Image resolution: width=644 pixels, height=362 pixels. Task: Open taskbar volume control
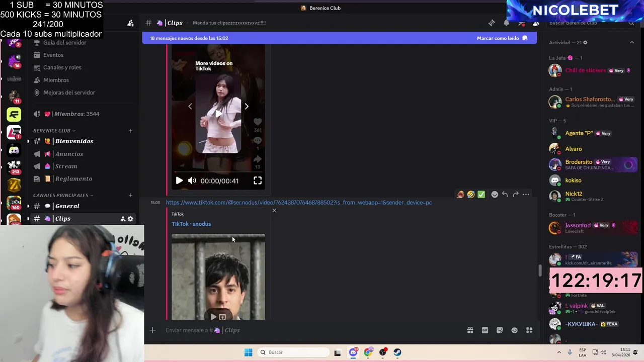(603, 352)
